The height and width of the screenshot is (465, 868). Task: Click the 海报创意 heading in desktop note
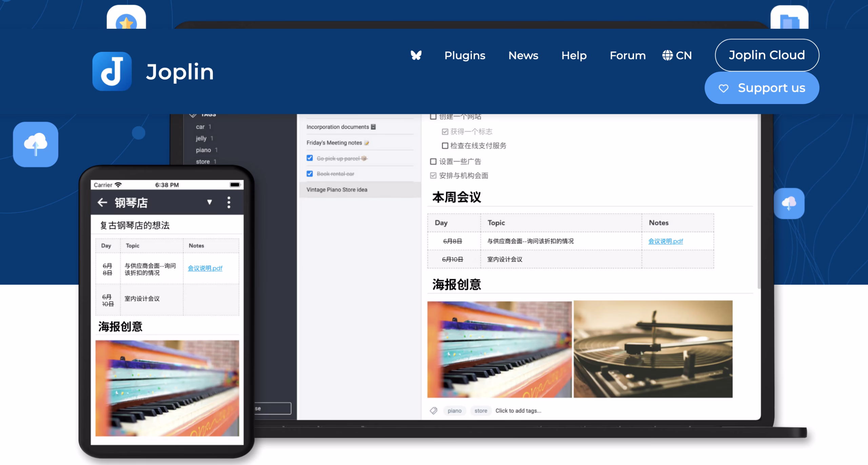point(456,285)
